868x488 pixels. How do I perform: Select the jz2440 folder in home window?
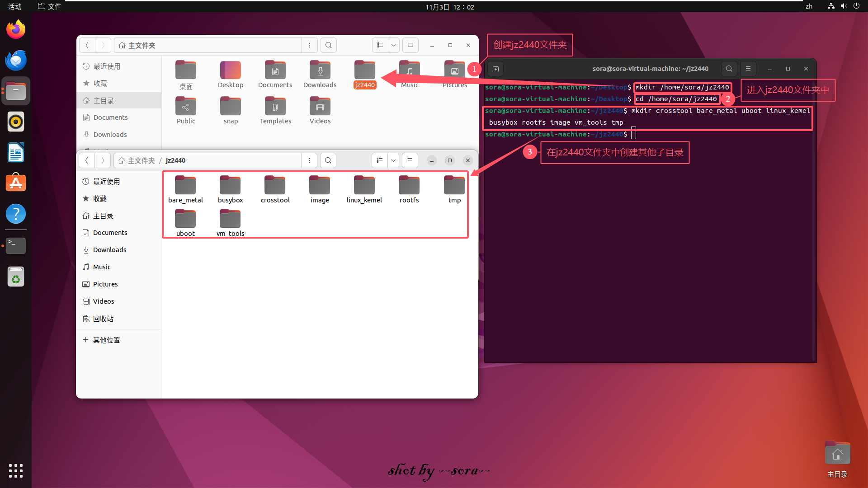pyautogui.click(x=365, y=75)
